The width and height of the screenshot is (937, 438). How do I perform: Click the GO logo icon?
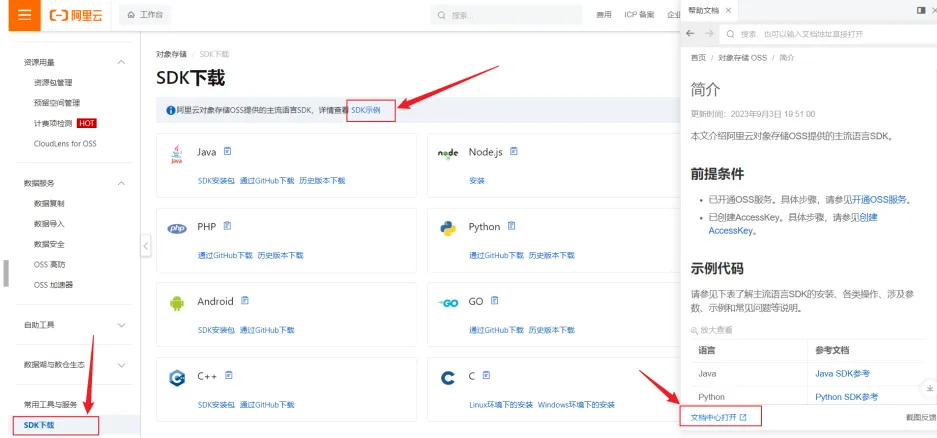tap(448, 303)
